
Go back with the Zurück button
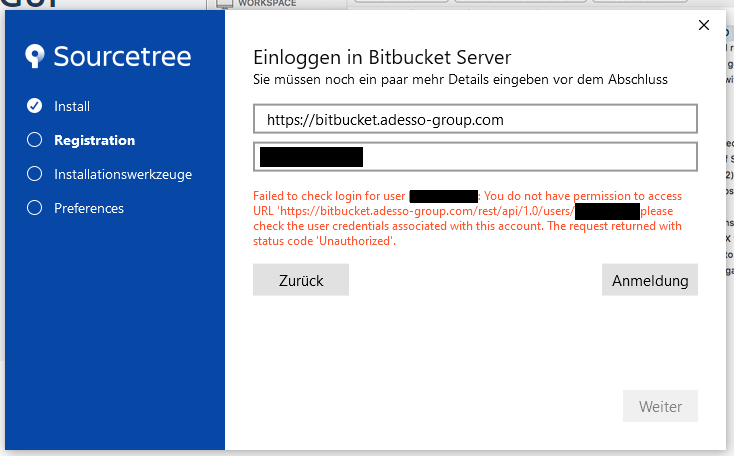[x=301, y=279]
